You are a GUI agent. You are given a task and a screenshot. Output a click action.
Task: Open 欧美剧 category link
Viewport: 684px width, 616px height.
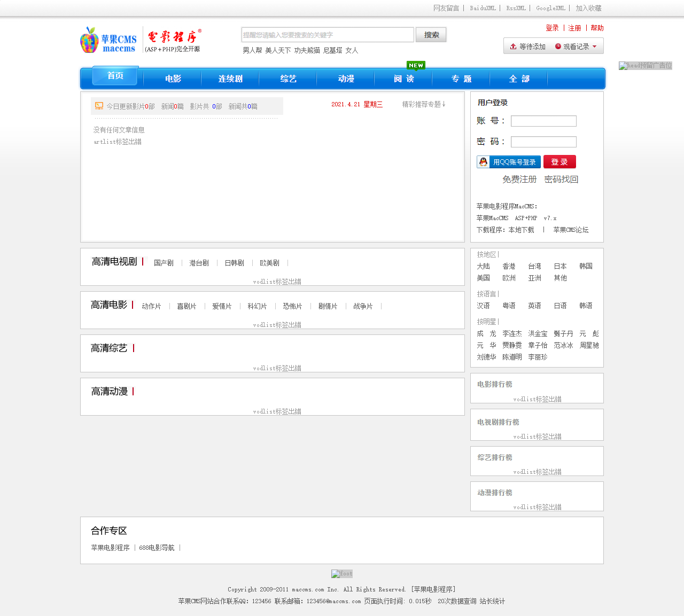click(x=269, y=263)
